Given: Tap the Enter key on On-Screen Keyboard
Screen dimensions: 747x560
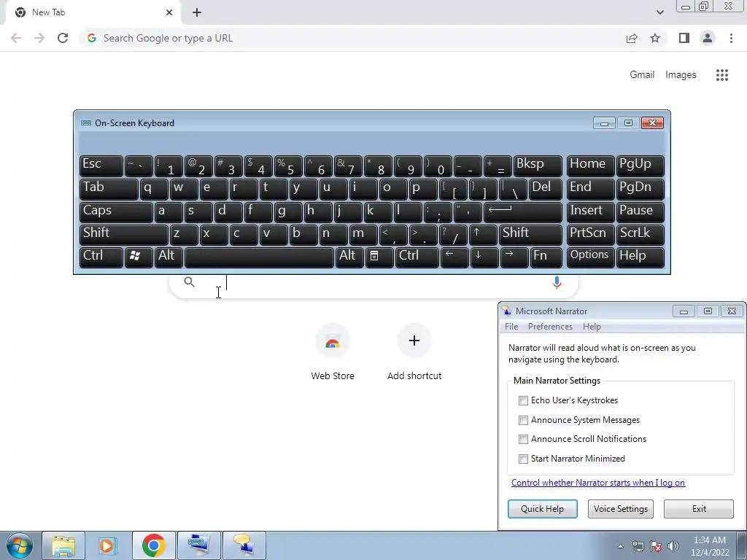Looking at the screenshot, I should coord(522,212).
